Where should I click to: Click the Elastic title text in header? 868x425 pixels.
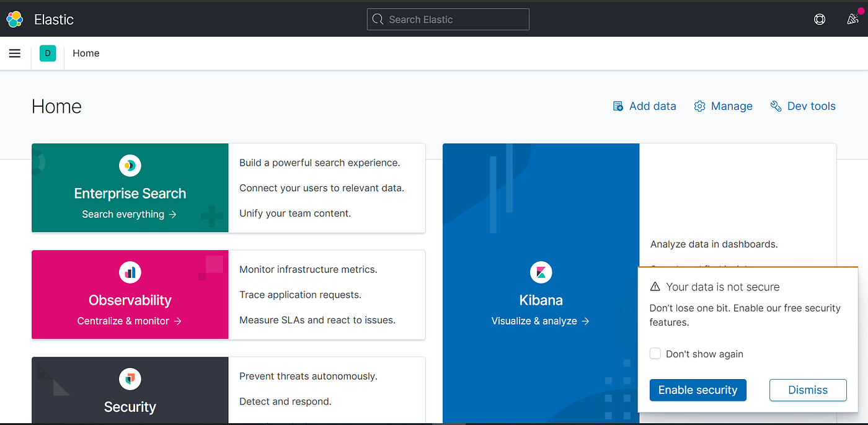click(54, 19)
